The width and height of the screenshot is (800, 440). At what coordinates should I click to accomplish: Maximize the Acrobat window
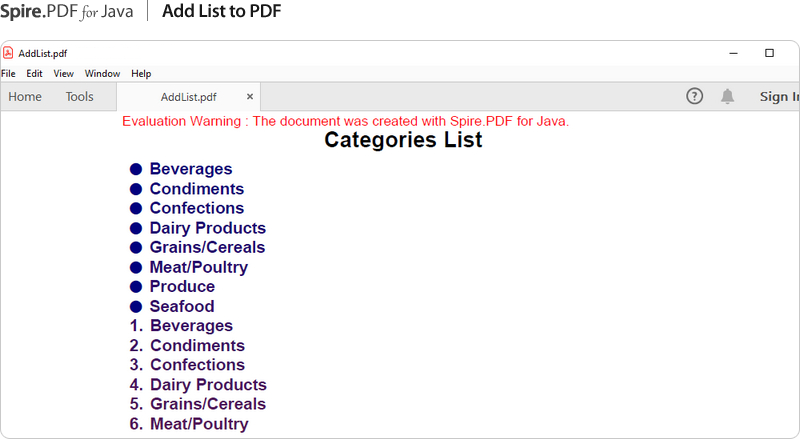point(769,53)
